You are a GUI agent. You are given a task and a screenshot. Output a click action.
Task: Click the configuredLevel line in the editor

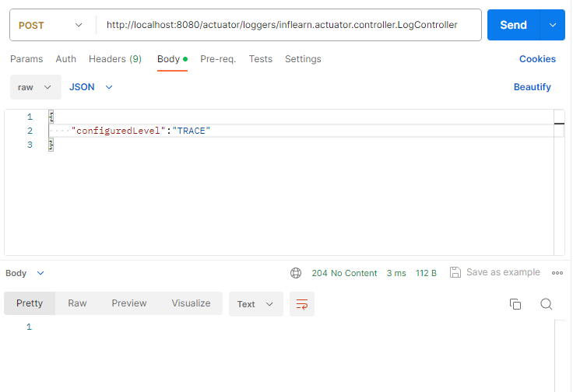(x=301, y=131)
